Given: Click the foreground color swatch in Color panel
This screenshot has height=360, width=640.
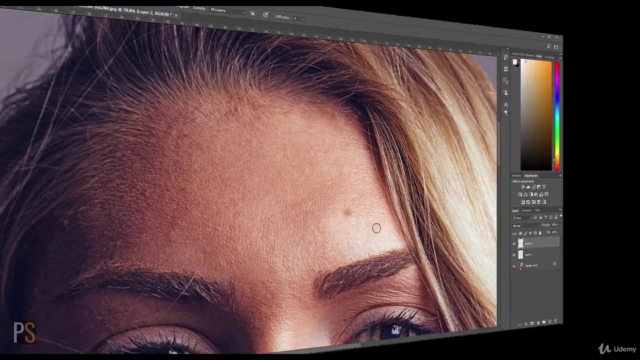Looking at the screenshot, I should tap(515, 62).
